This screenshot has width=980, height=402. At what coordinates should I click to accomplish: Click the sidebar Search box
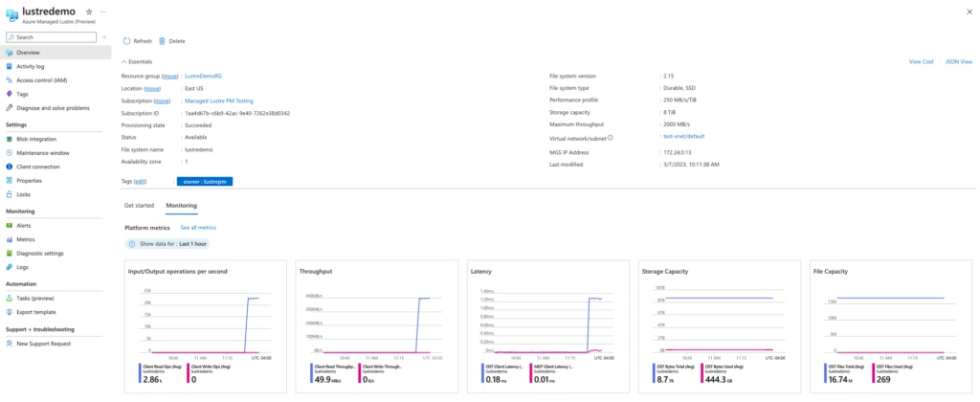52,37
